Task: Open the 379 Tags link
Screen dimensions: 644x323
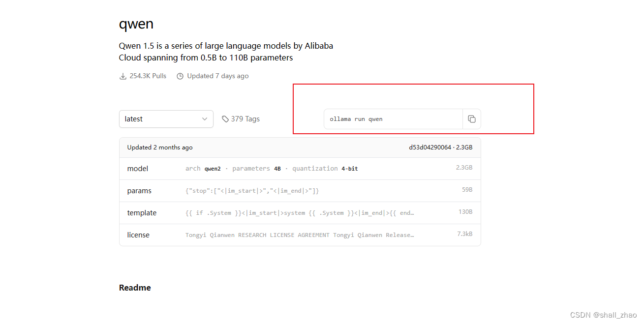Action: coord(241,119)
